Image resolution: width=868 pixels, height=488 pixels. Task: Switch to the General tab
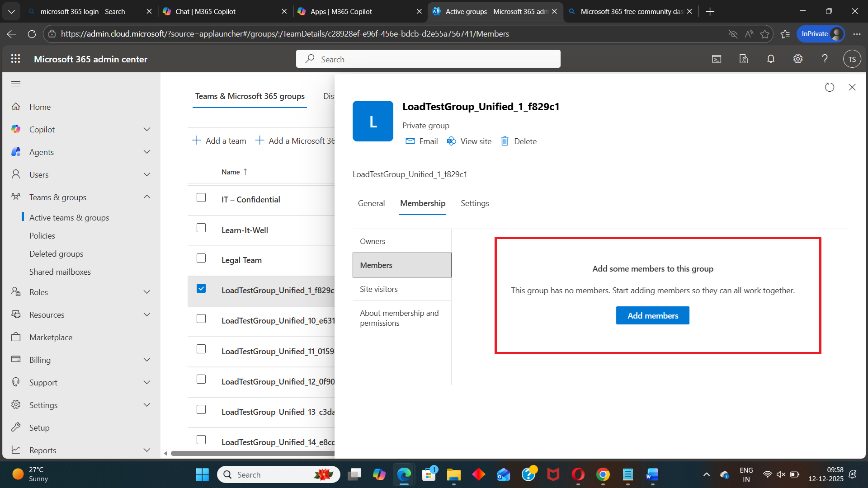[371, 203]
